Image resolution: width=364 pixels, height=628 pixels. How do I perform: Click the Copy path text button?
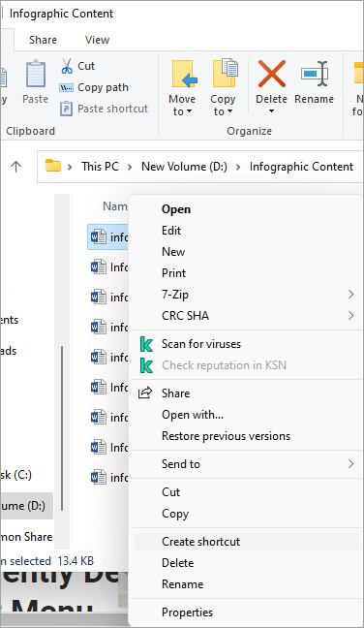[103, 87]
